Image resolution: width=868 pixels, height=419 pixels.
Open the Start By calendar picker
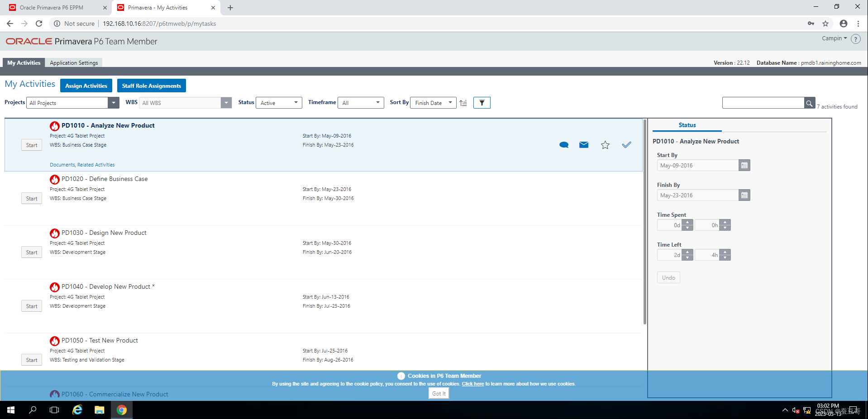pos(744,165)
